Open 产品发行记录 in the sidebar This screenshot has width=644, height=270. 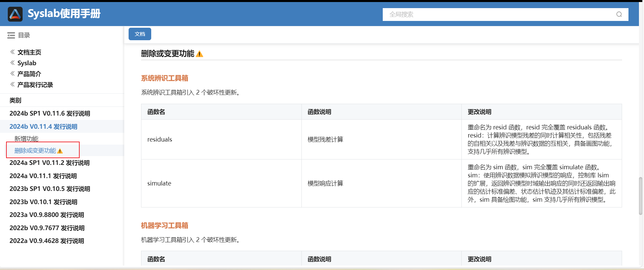(35, 84)
